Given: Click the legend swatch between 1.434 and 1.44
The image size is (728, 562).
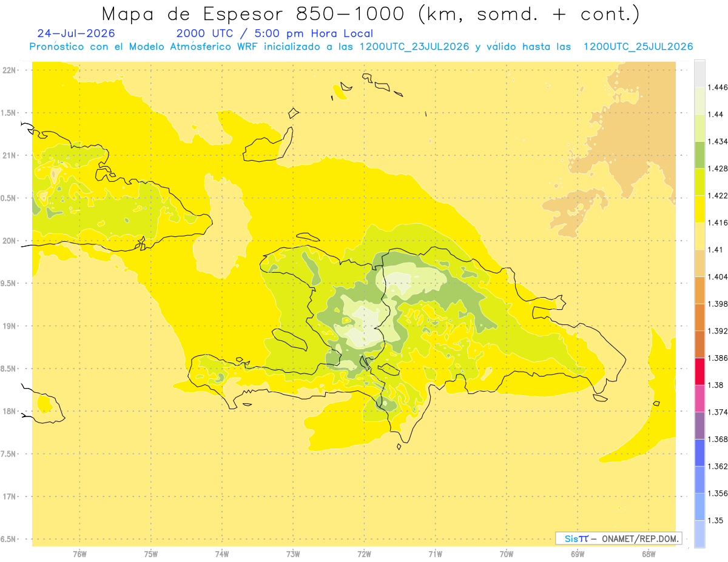Looking at the screenshot, I should tap(699, 128).
